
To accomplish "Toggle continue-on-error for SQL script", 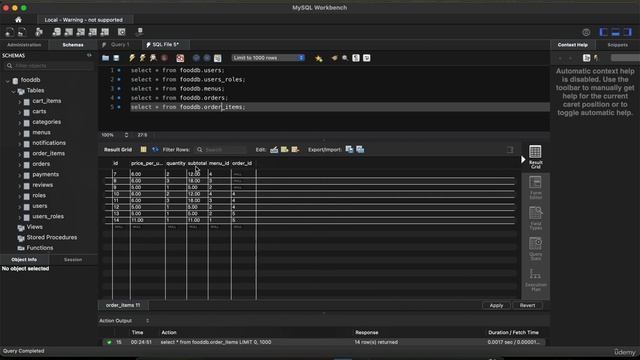I will [x=180, y=58].
